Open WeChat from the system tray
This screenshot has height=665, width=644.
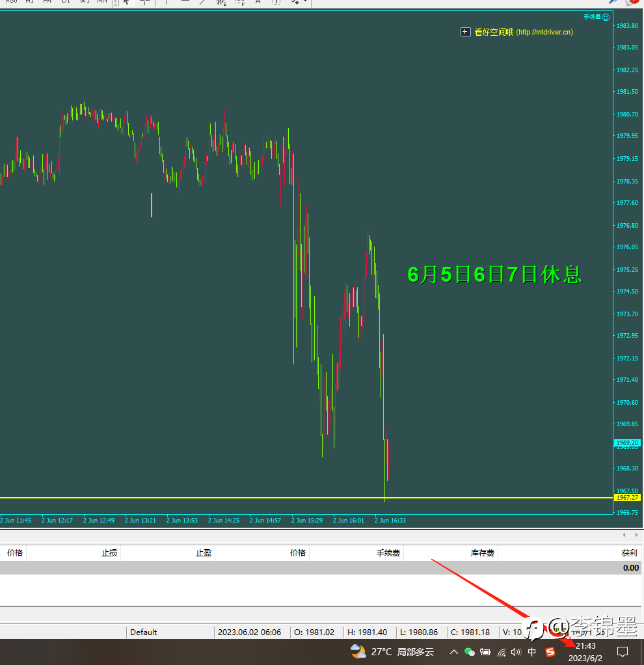[469, 652]
